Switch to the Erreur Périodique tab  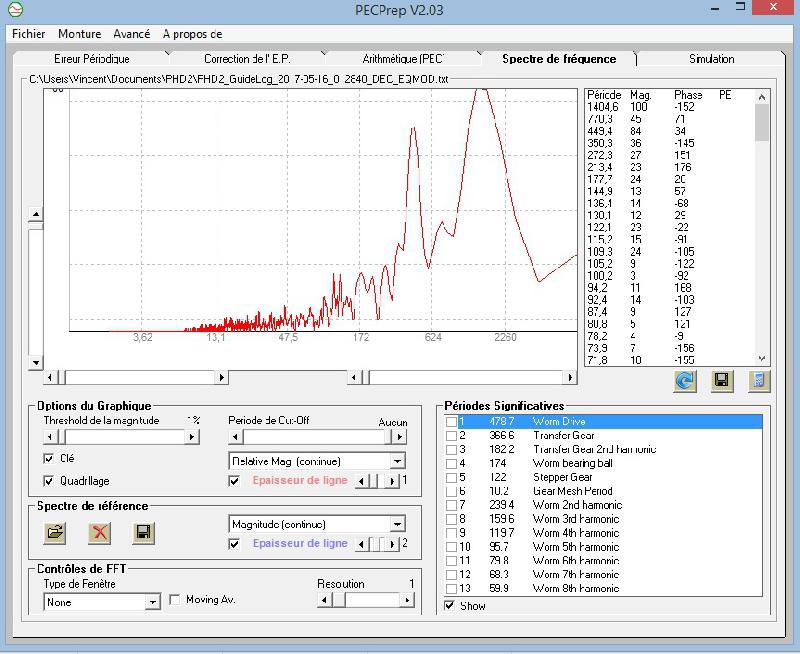pos(92,59)
